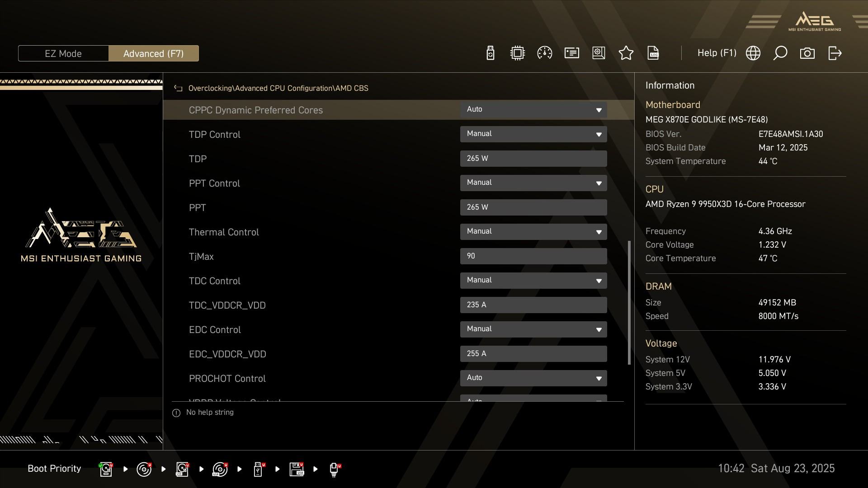Click the settings list vertical scrollbar

click(x=629, y=303)
